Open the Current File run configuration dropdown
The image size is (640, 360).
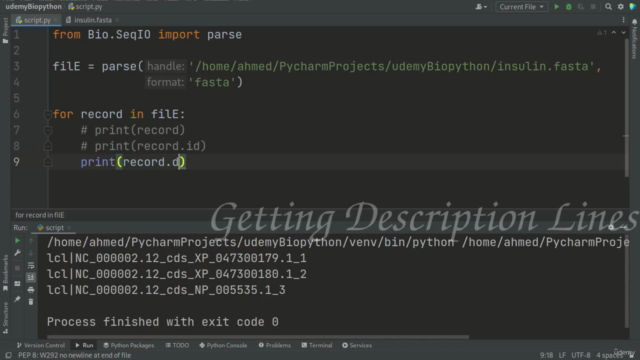[521, 7]
